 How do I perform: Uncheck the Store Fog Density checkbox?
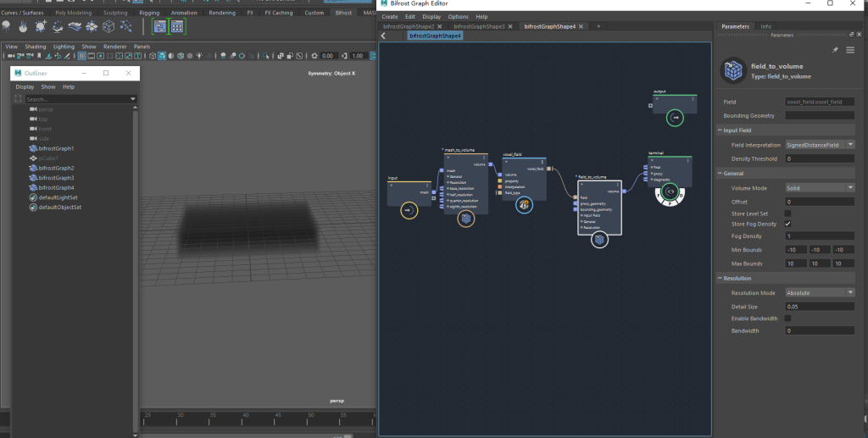787,224
